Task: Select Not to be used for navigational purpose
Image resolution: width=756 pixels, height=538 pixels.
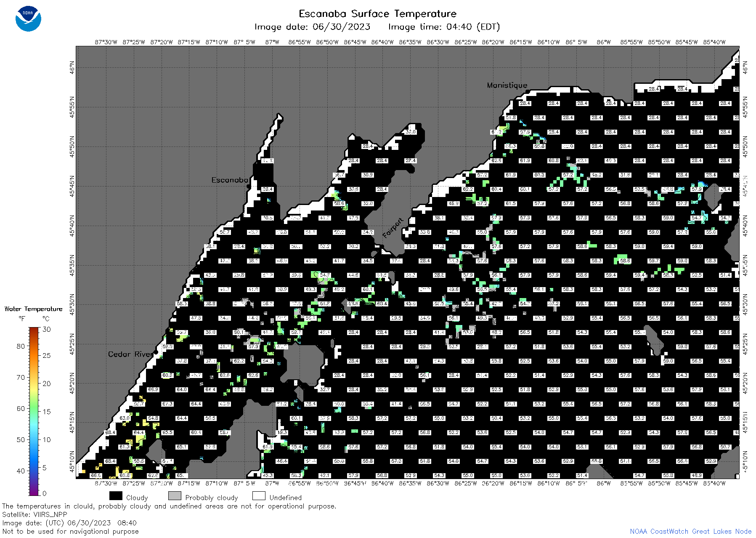Action: [x=70, y=531]
